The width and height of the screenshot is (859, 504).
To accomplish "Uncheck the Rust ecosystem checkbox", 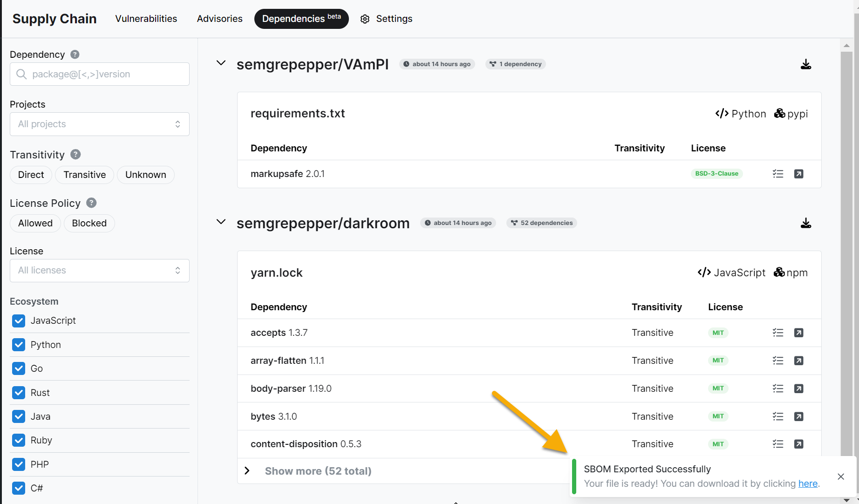I will coord(19,393).
